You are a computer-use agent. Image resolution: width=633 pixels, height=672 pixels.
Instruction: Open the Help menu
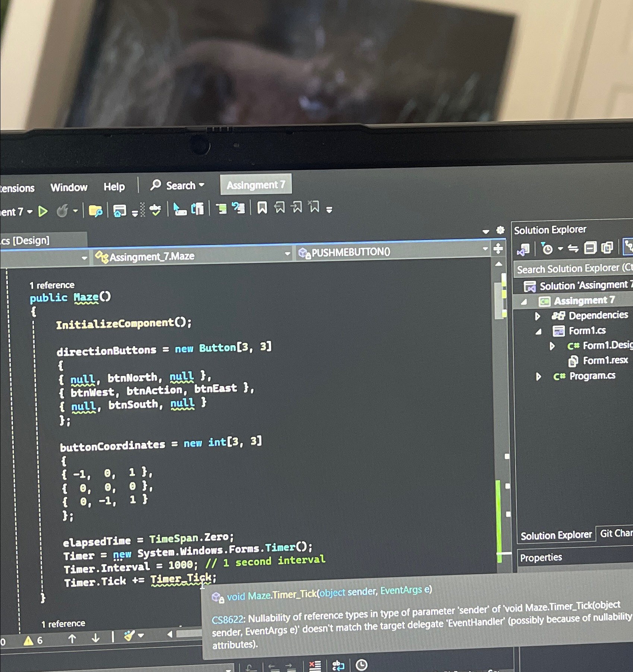pyautogui.click(x=114, y=186)
